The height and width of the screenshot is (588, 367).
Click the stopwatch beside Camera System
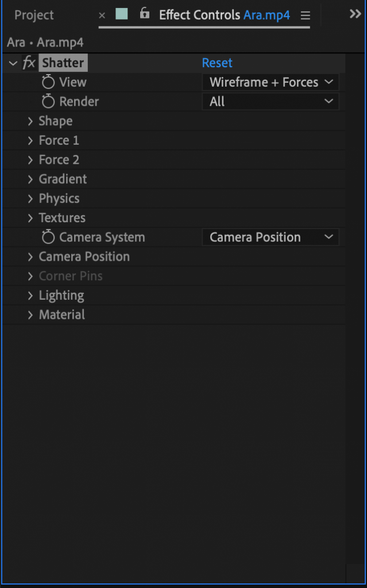[49, 237]
